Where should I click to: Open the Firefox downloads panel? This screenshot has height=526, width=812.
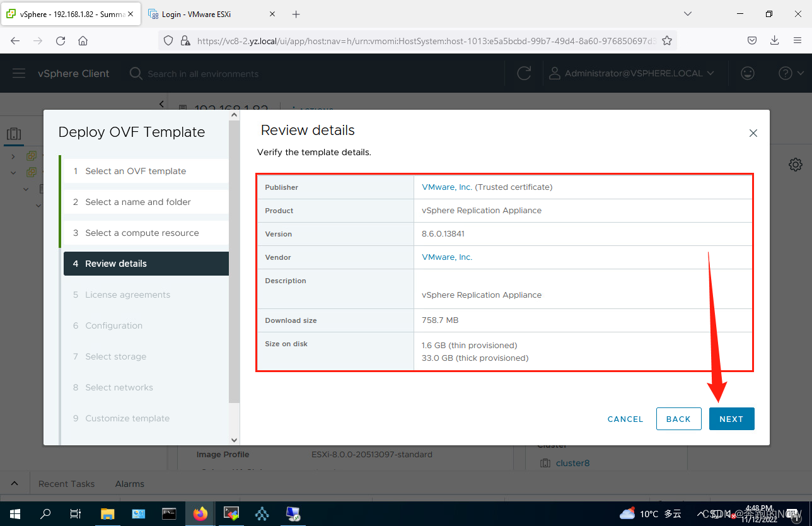coord(775,40)
